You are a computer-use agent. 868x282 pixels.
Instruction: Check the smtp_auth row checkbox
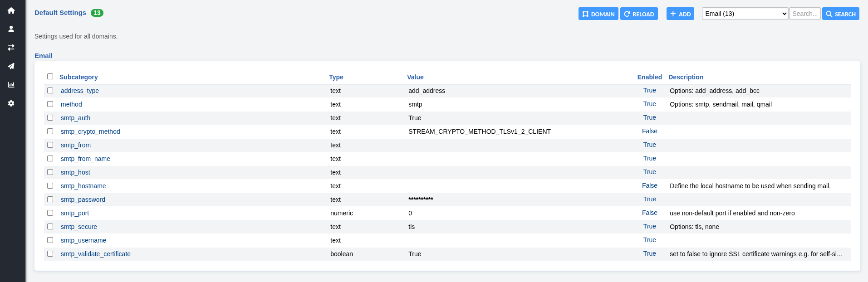(50, 118)
